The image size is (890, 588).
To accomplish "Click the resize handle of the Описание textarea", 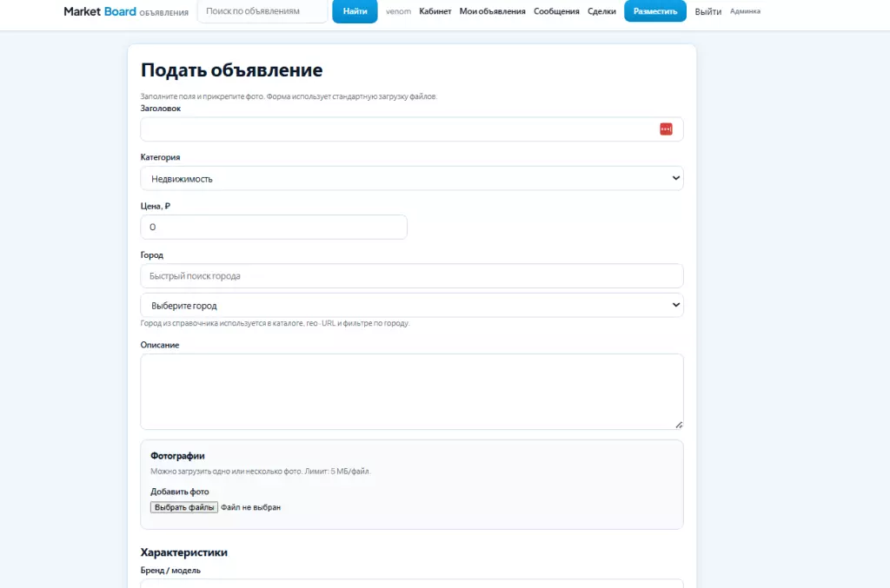I will [678, 424].
